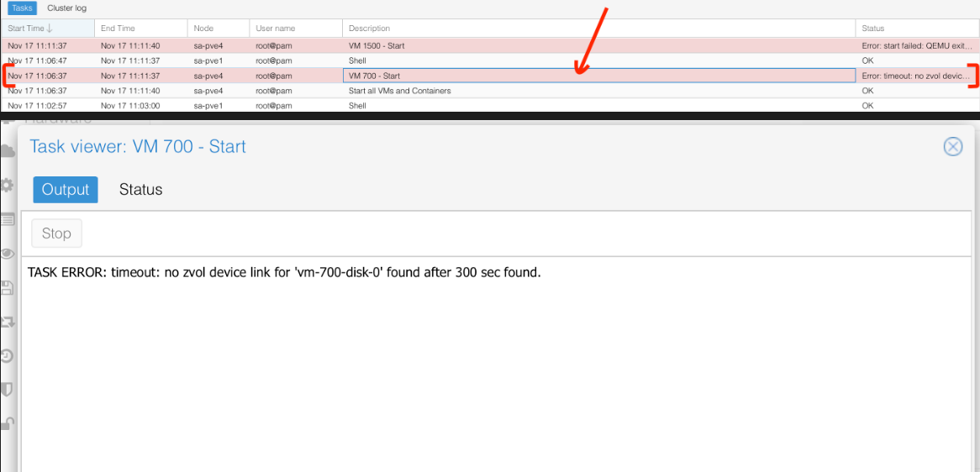Sort by the End Time column header

(141, 28)
